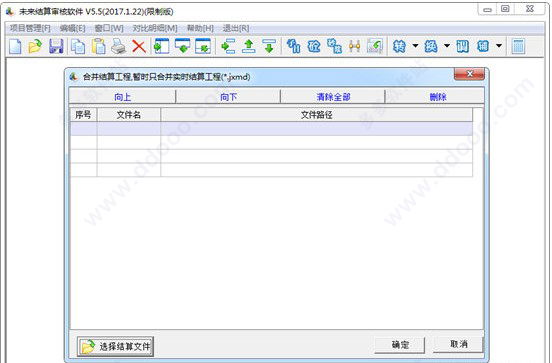The width and height of the screenshot is (552, 363).
Task: Click the blue '调' toolbar icon
Action: coord(463,46)
